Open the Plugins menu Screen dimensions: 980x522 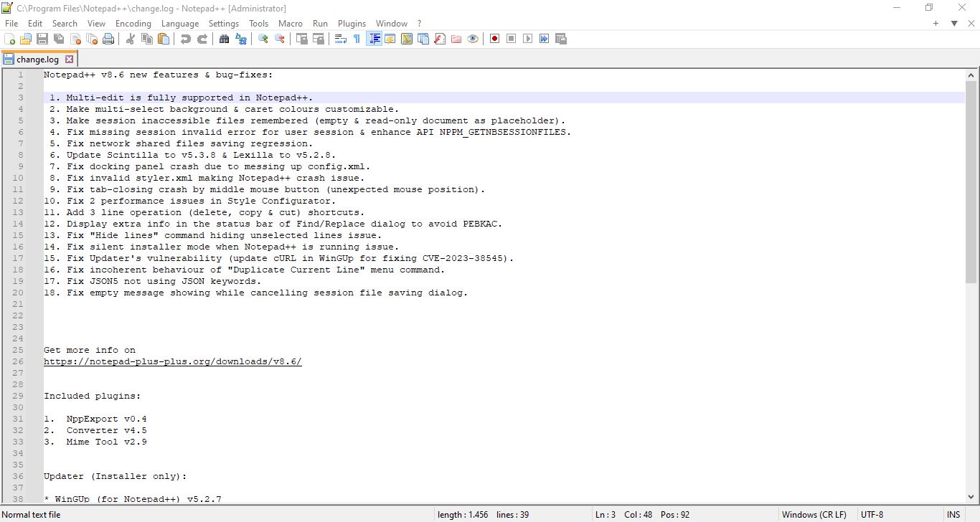352,24
